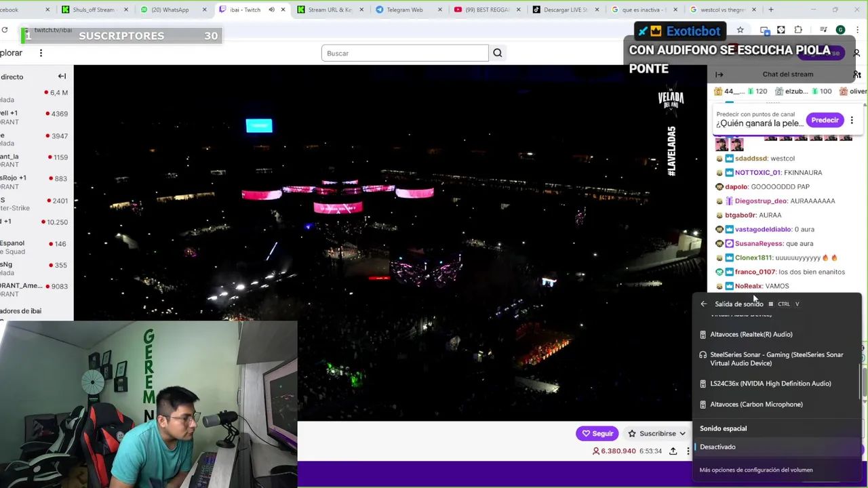The height and width of the screenshot is (488, 868).
Task: Click chat username vastagodeldiablo
Action: tap(763, 229)
